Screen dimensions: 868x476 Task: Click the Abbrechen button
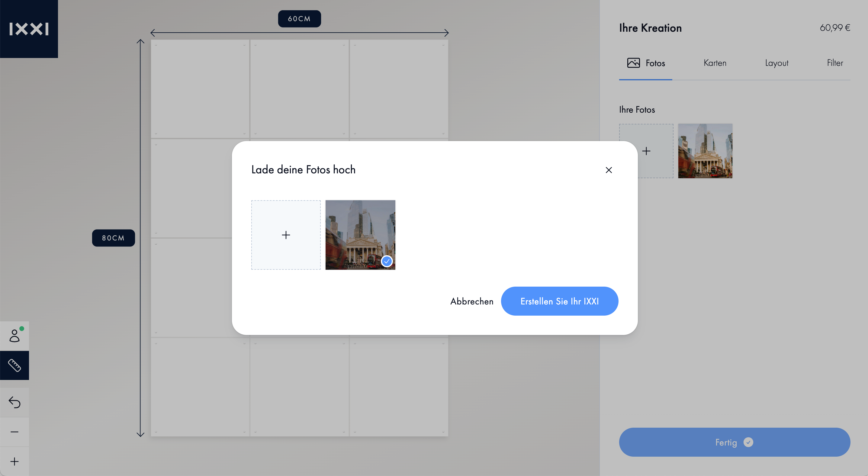pos(472,301)
